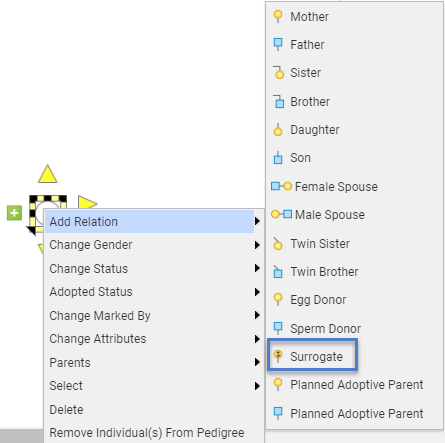Click the Twin Brother icon
This screenshot has width=445, height=443.
278,272
